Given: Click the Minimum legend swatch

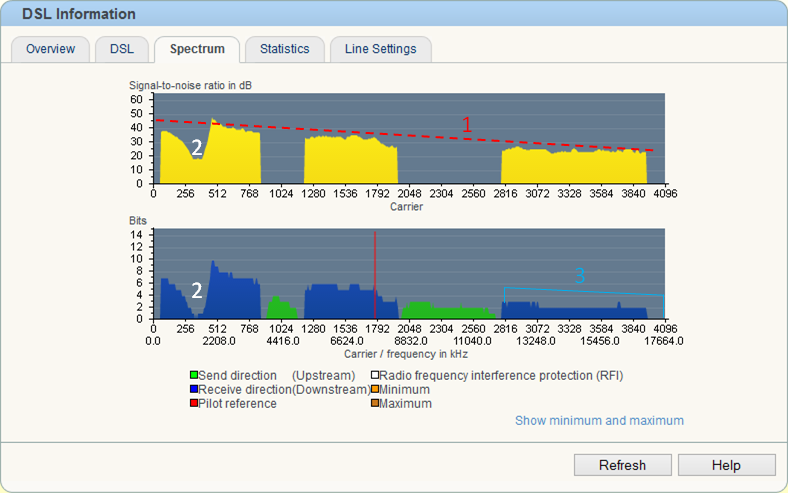Looking at the screenshot, I should [374, 390].
